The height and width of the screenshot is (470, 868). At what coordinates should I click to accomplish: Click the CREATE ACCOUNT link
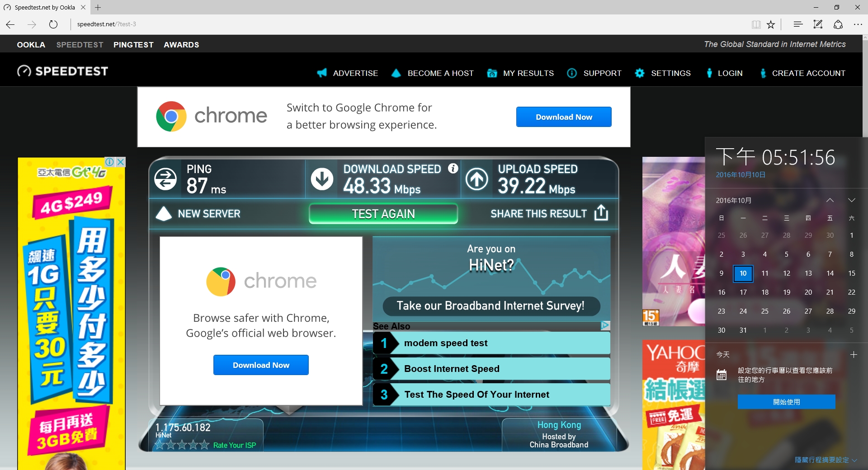(x=808, y=73)
